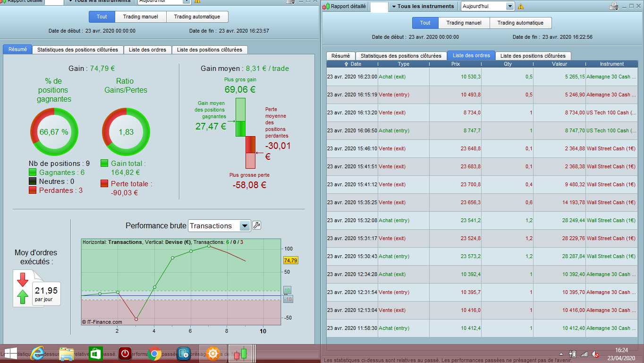Click the orange ship wheel taskbar icon

[212, 354]
